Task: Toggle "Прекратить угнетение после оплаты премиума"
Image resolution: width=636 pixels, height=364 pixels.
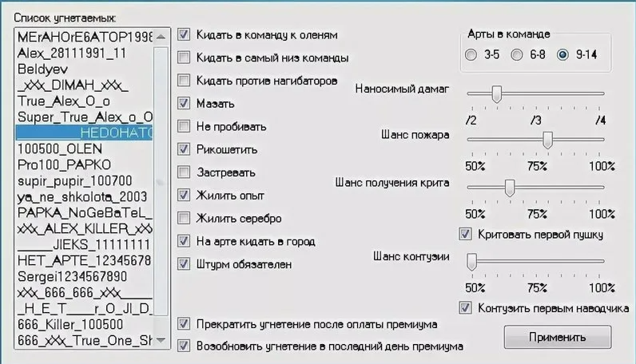Action: point(184,324)
